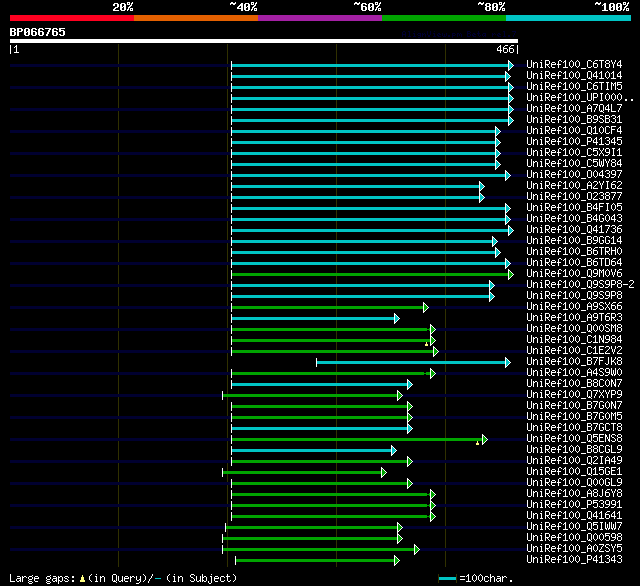Click the arrowhead ending UniRef100_A9T6R3 alignment
This screenshot has width=640, height=586.
(x=397, y=318)
